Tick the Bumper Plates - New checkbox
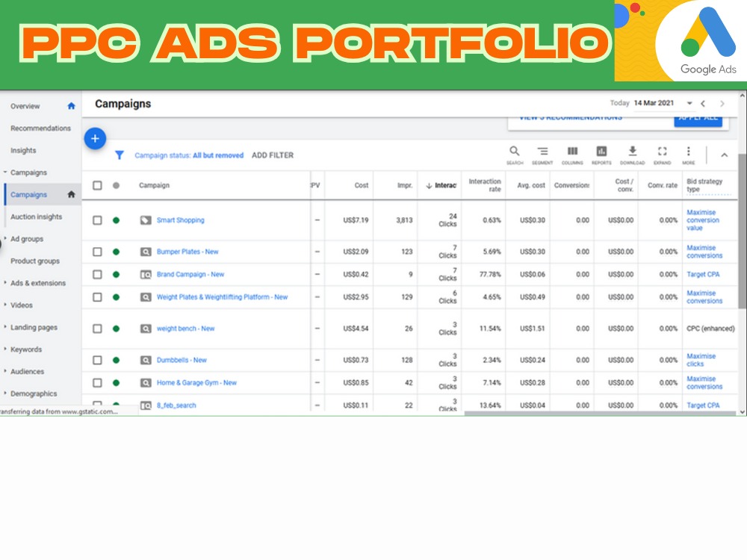747x560 pixels. point(97,252)
